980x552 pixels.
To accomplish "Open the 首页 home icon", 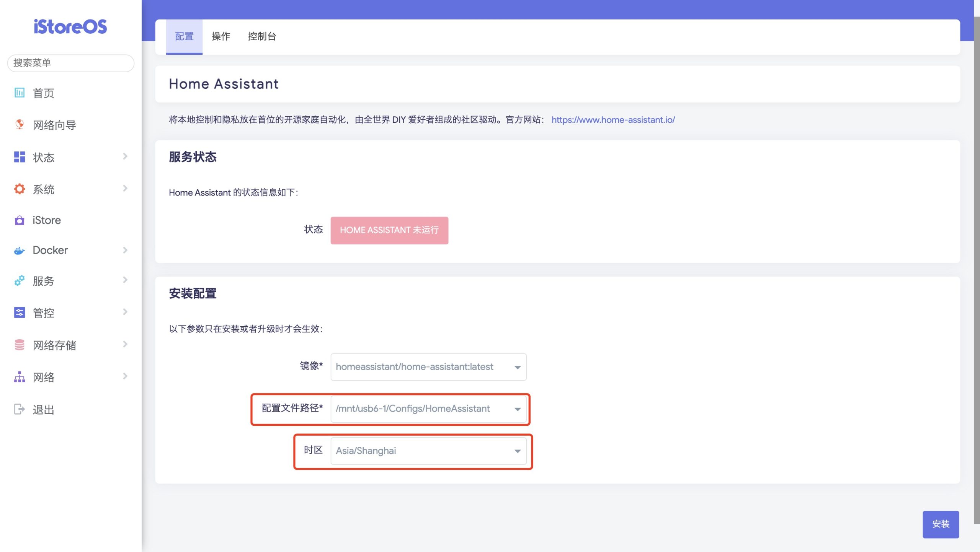I will pyautogui.click(x=20, y=93).
